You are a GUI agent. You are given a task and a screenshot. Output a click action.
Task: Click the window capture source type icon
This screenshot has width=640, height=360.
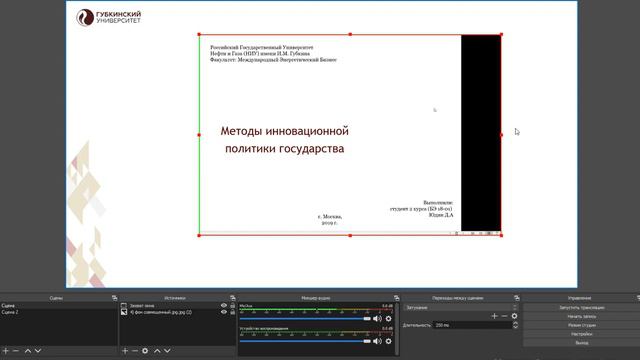(124, 305)
